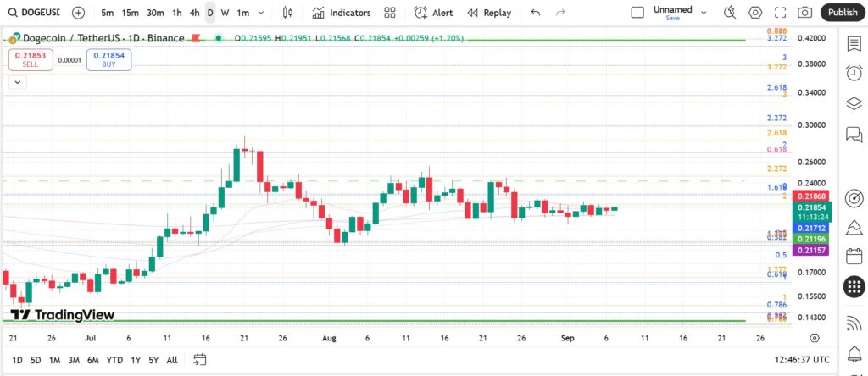Click the 12:46:37 UTC timezone clock
Image resolution: width=868 pixels, height=376 pixels.
tap(803, 360)
